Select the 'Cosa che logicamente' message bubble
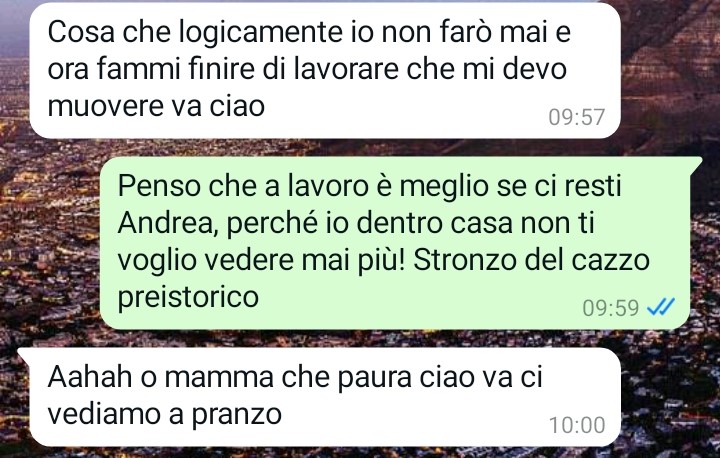 [325, 70]
